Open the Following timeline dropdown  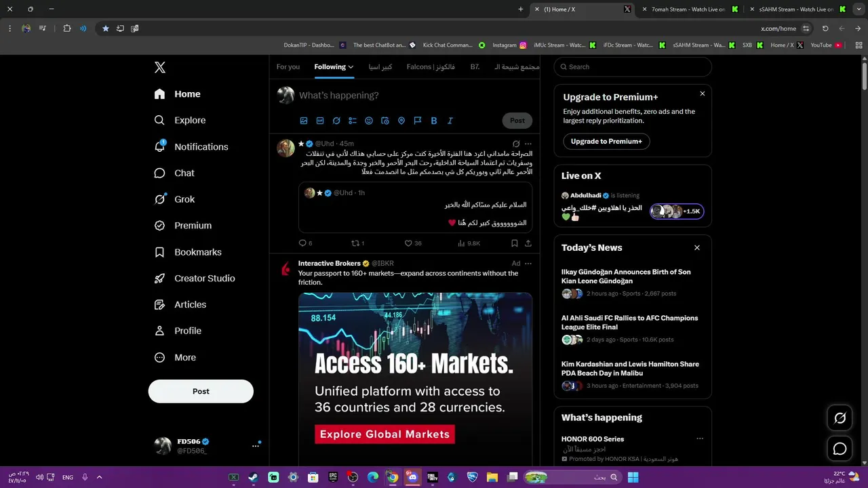(x=334, y=66)
